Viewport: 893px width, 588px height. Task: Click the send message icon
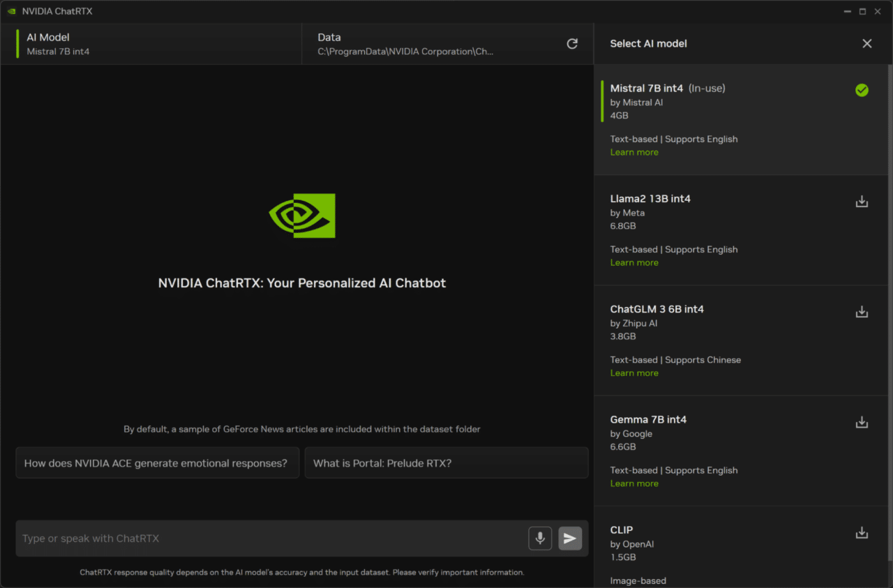tap(570, 538)
